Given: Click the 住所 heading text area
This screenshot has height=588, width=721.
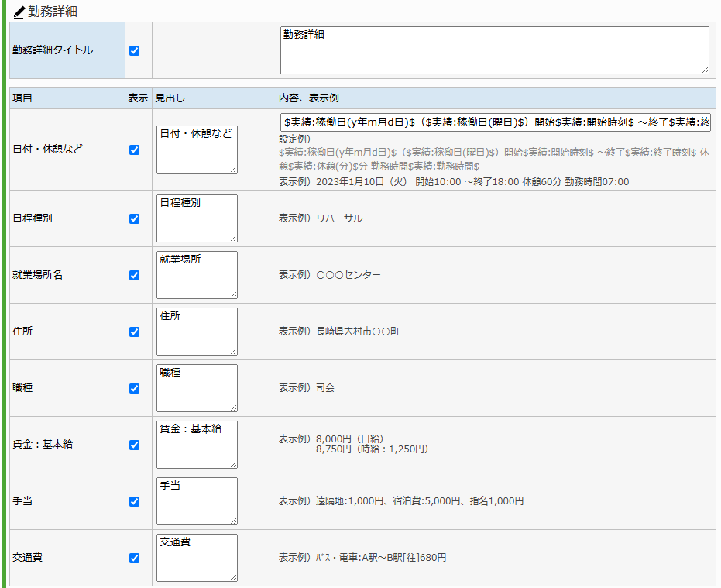Looking at the screenshot, I should click(x=197, y=332).
